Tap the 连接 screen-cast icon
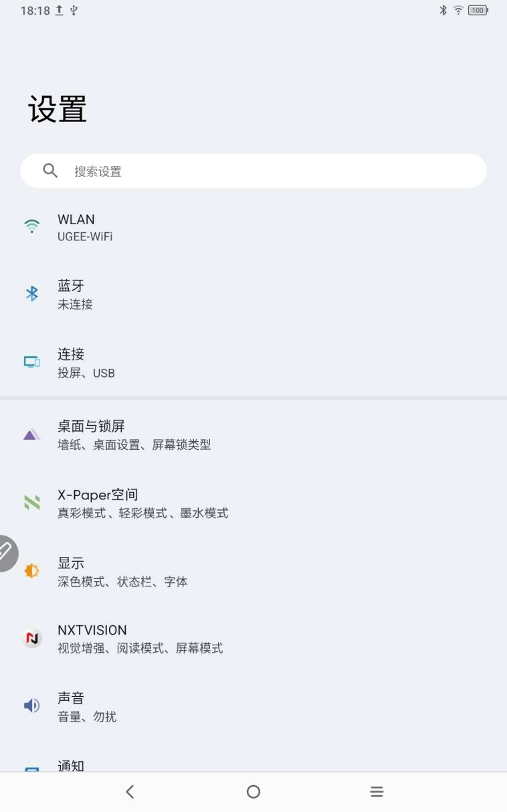This screenshot has height=812, width=507. (x=31, y=362)
